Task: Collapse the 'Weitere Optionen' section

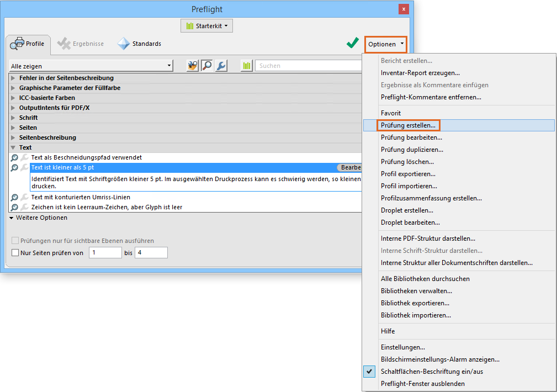Action: click(x=11, y=218)
